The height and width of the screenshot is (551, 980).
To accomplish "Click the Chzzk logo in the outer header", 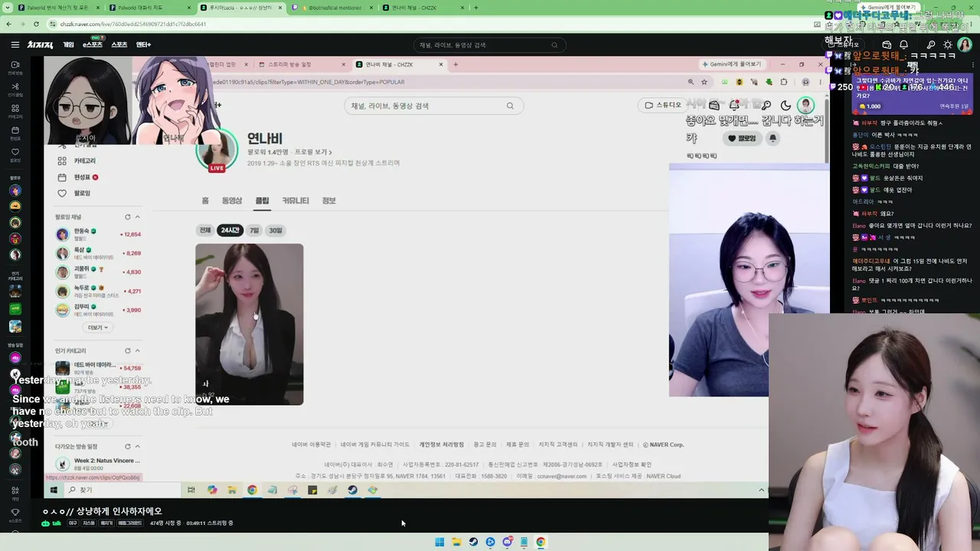I will click(40, 44).
